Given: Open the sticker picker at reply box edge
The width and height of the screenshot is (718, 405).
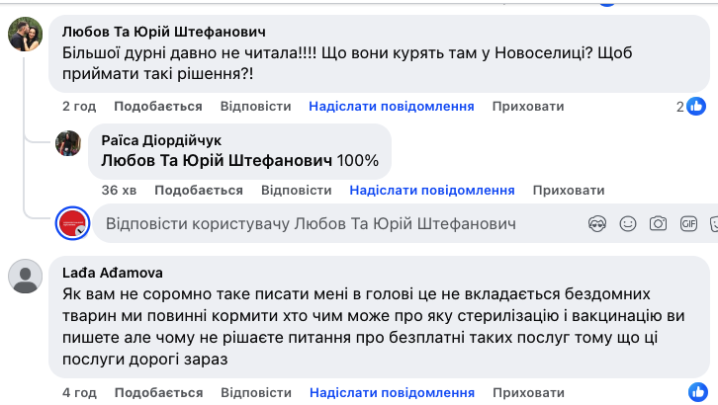Looking at the screenshot, I should tap(713, 224).
